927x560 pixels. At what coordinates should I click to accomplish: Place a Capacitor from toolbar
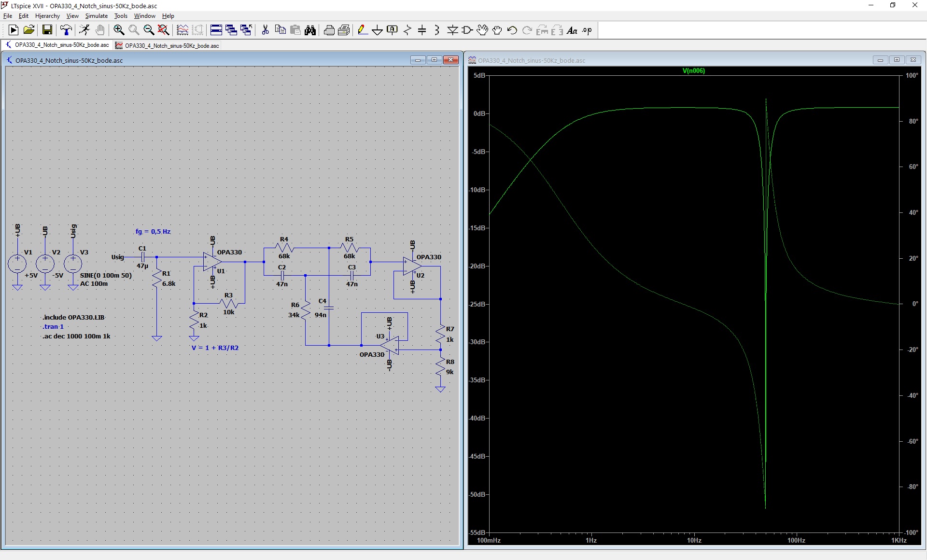[x=422, y=30]
